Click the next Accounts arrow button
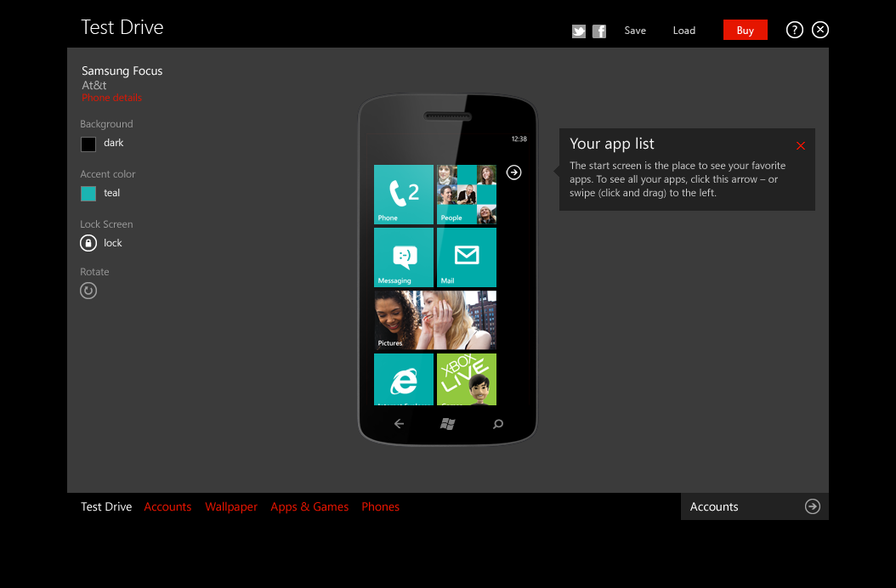This screenshot has height=588, width=896. tap(812, 506)
